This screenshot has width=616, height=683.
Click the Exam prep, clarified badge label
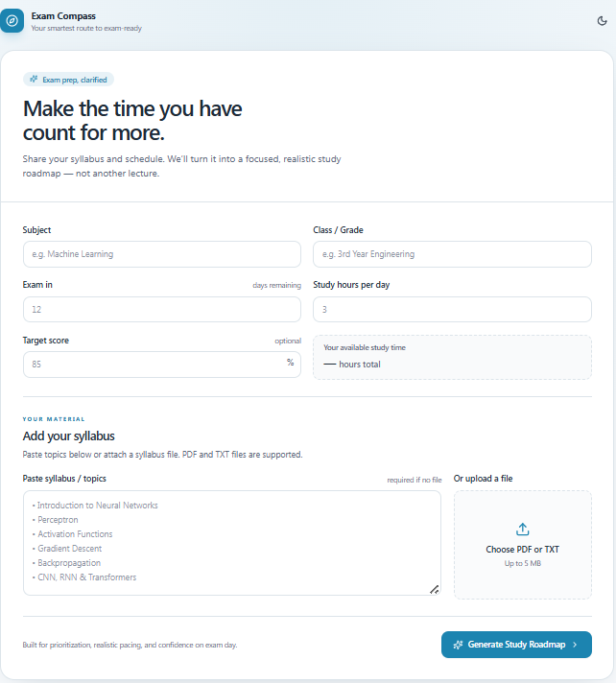(x=75, y=80)
